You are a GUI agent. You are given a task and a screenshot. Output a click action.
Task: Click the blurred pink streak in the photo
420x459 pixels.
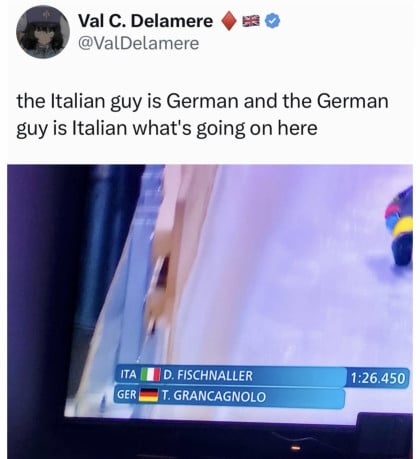(178, 253)
